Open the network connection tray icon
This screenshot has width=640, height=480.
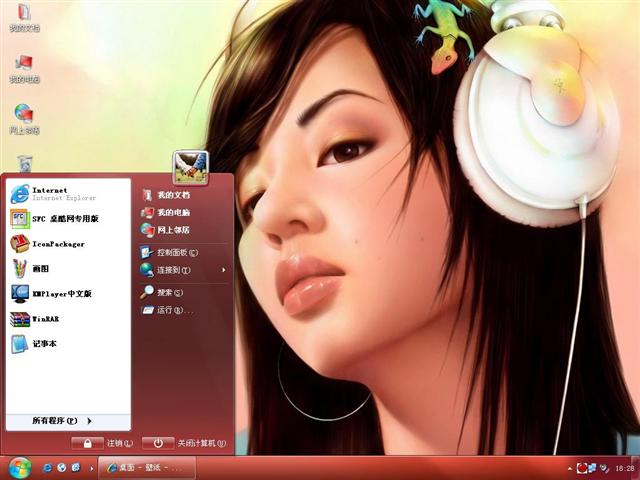(x=592, y=468)
